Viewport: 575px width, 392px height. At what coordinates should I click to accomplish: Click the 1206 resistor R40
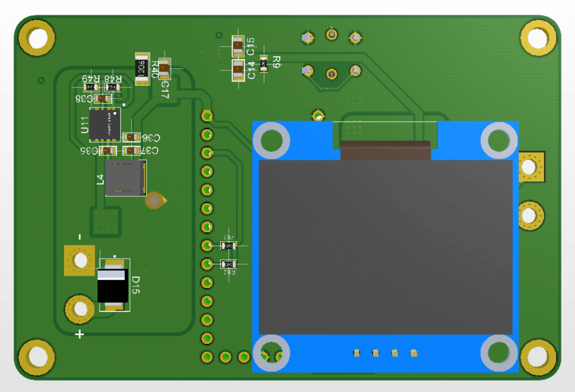[x=142, y=69]
